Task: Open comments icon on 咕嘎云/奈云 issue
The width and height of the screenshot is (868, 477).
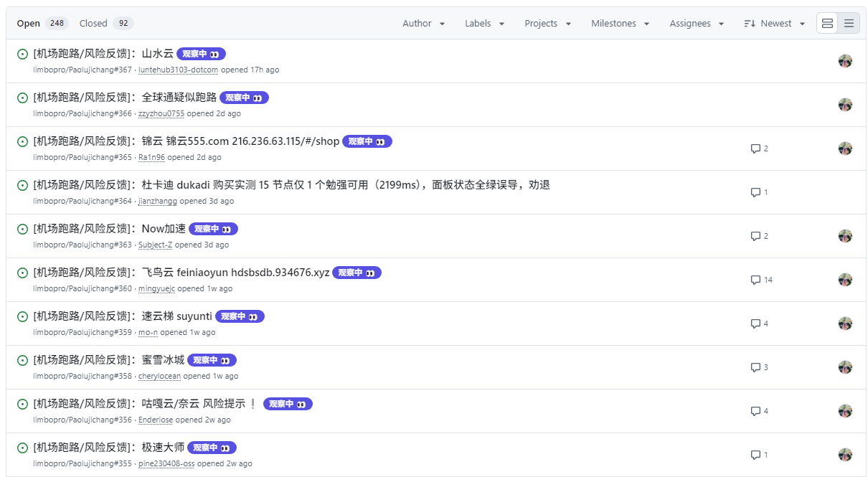Action: tap(759, 411)
